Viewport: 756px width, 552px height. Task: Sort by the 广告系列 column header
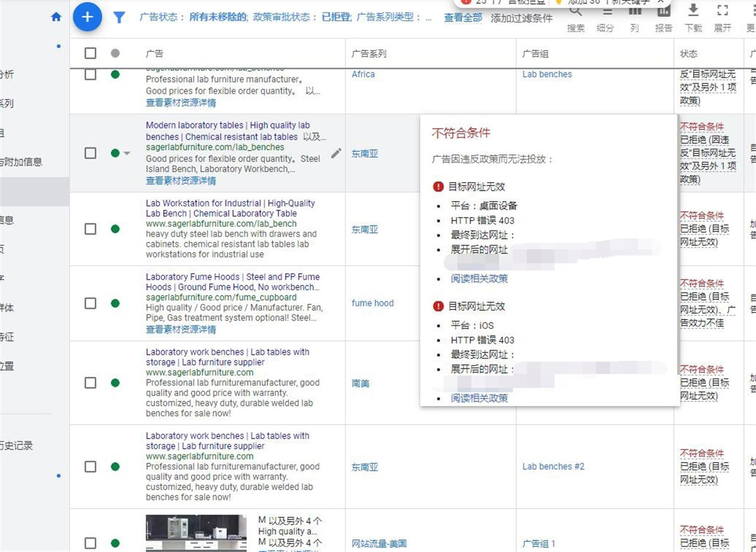[369, 54]
